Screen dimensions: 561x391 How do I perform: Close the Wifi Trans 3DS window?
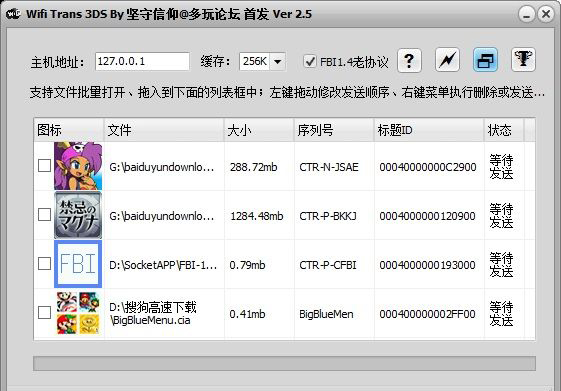(x=546, y=14)
